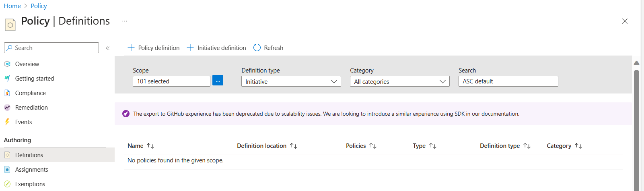Viewport: 644px width, 191px height.
Task: Click the Remediation chart icon
Action: [x=7, y=108]
